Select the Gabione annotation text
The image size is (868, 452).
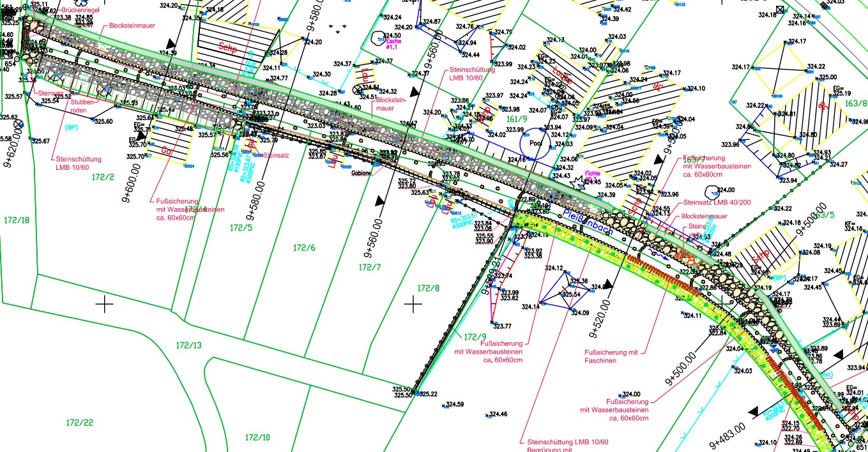pyautogui.click(x=362, y=172)
